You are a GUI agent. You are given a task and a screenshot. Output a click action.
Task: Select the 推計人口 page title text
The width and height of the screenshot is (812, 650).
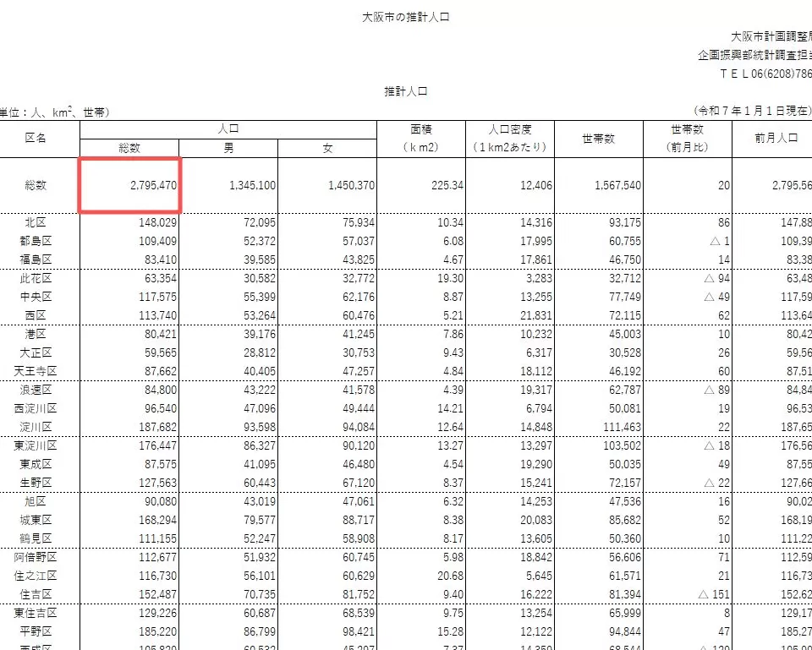point(394,91)
